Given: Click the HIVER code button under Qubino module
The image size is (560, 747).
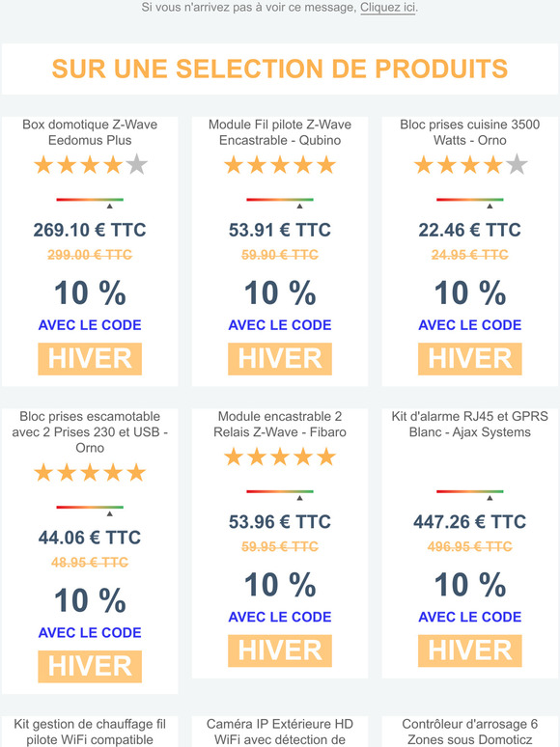Looking at the screenshot, I should [280, 359].
